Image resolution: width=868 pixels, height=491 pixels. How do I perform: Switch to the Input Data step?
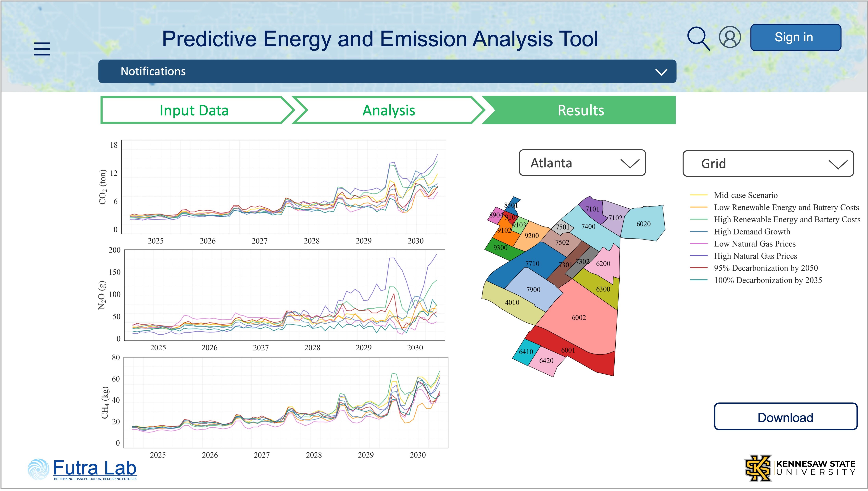point(194,111)
